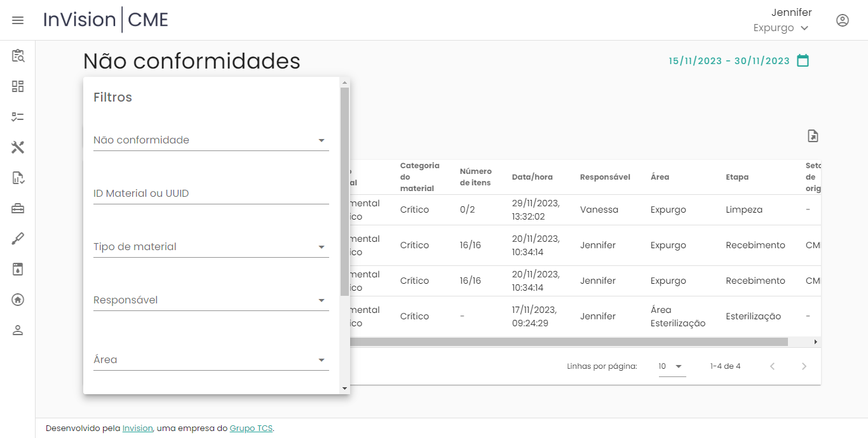Open the Invision link in footer
The image size is (868, 438).
137,428
